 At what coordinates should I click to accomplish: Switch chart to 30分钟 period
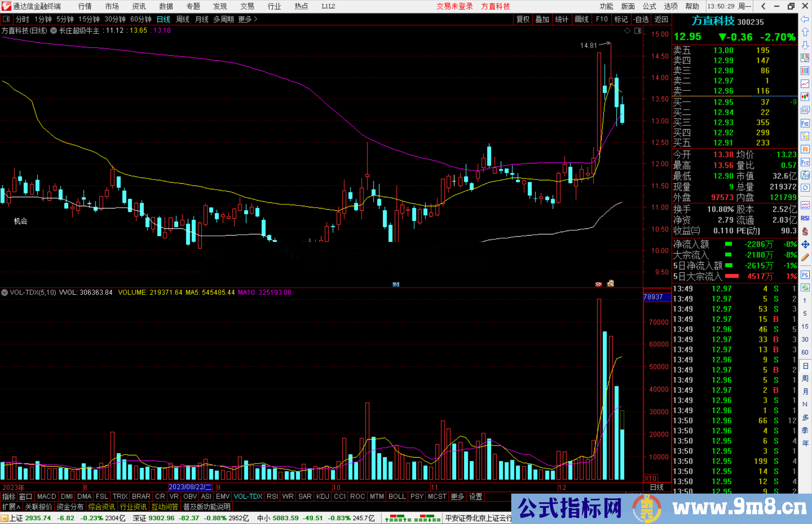pyautogui.click(x=115, y=19)
